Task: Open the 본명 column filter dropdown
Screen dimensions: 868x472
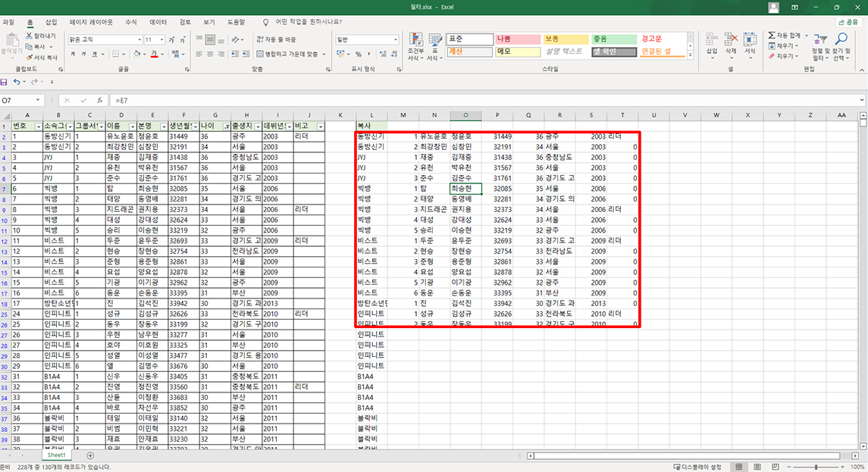Action: (x=163, y=127)
